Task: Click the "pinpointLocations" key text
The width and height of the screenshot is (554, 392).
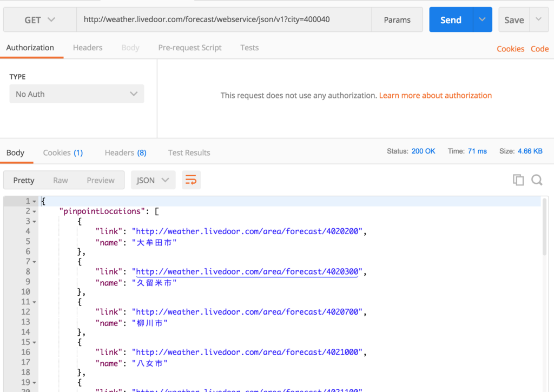Action: pyautogui.click(x=102, y=211)
